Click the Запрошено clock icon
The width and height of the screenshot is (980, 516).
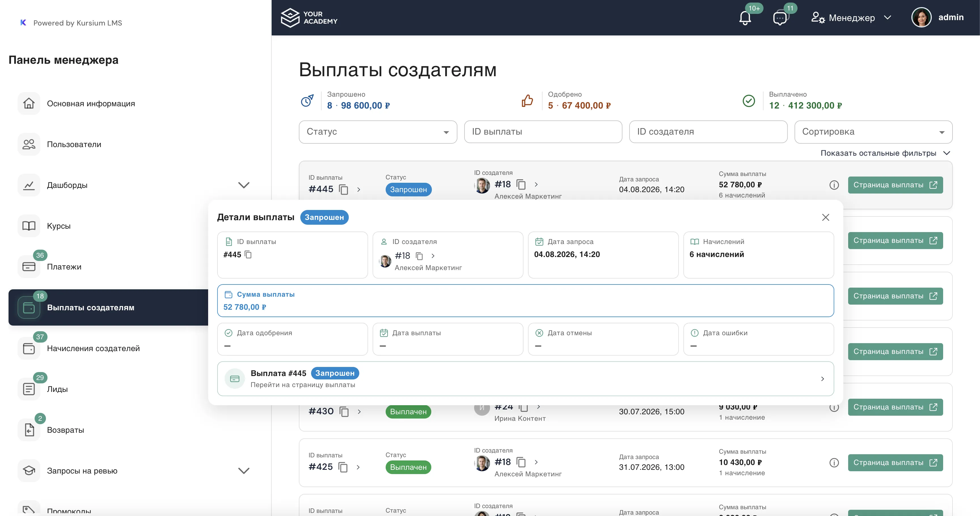pos(307,100)
